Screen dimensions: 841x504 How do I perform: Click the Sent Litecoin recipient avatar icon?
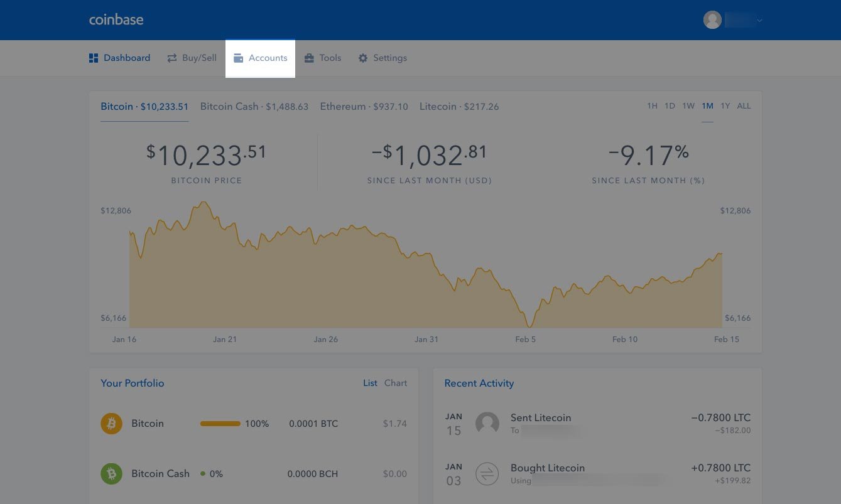click(487, 424)
